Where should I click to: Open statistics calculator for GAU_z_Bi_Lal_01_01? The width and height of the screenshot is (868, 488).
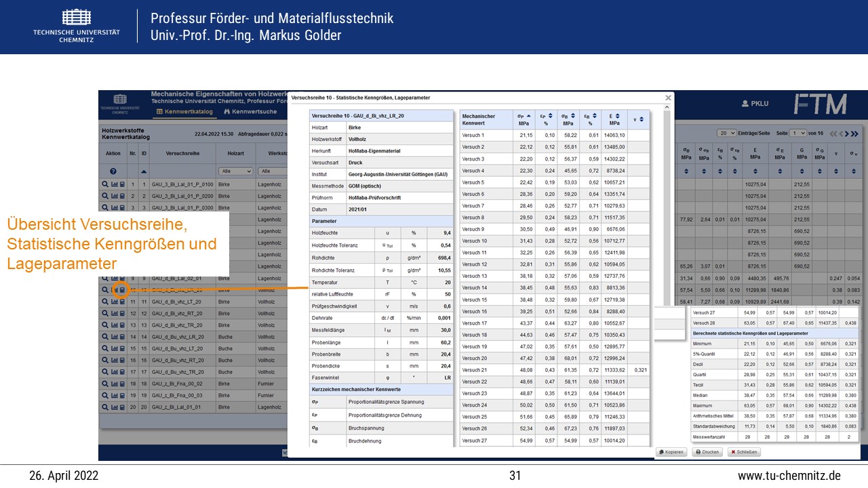(x=122, y=407)
